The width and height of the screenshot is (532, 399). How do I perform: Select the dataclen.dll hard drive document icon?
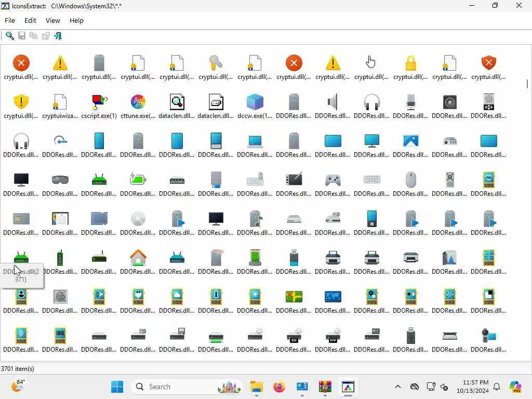tap(216, 102)
